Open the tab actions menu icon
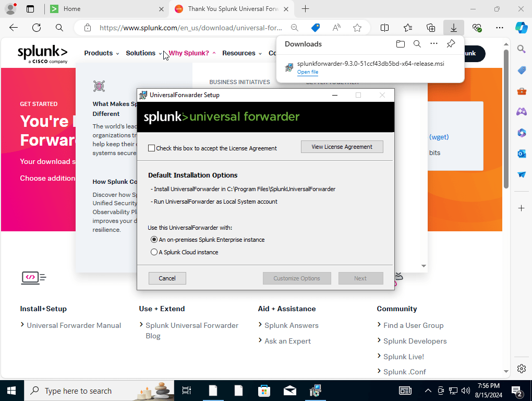Image resolution: width=532 pixels, height=401 pixels. pyautogui.click(x=30, y=9)
